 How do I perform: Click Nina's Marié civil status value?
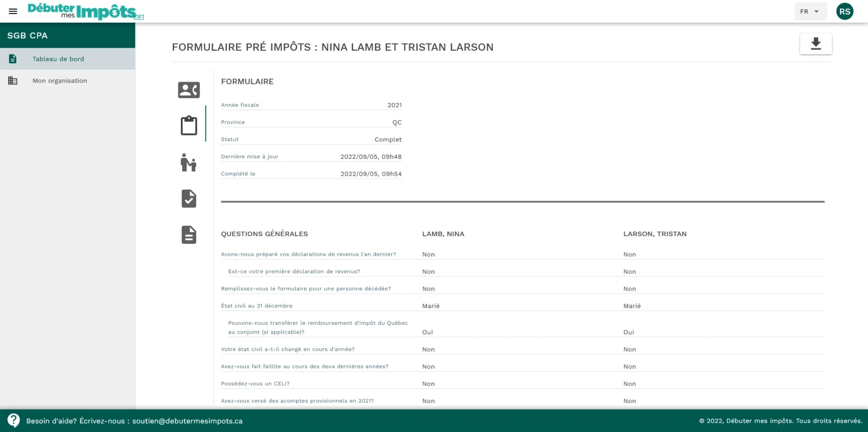(431, 306)
